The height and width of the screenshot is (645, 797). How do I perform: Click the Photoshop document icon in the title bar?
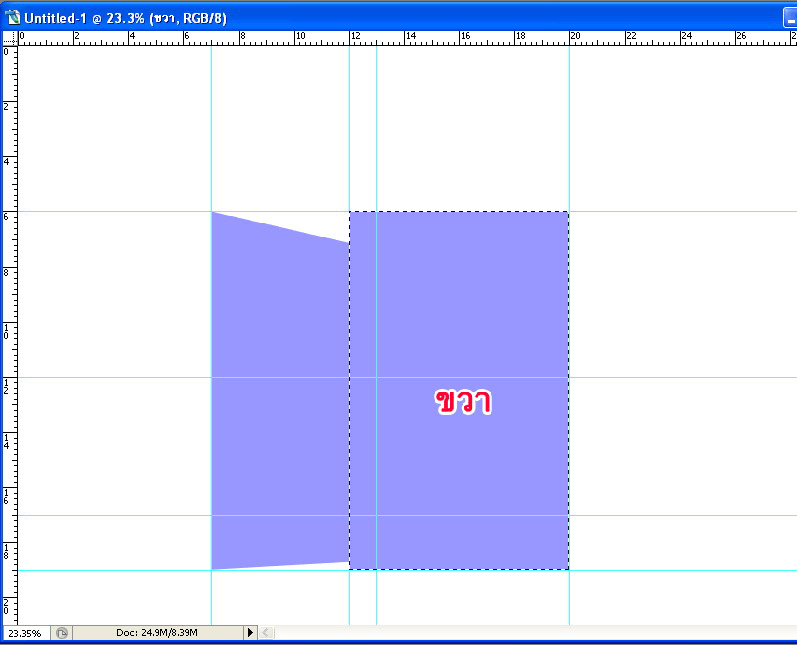point(12,18)
